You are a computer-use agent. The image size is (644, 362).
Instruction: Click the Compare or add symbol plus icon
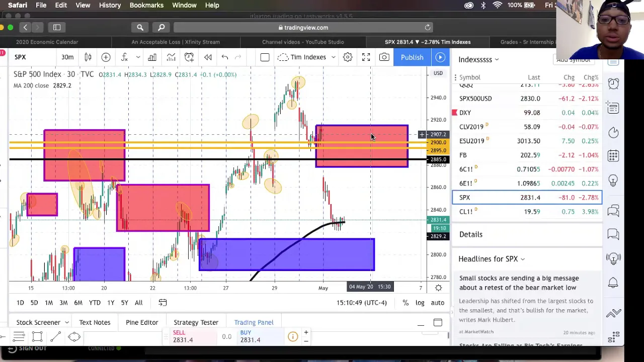pyautogui.click(x=106, y=57)
